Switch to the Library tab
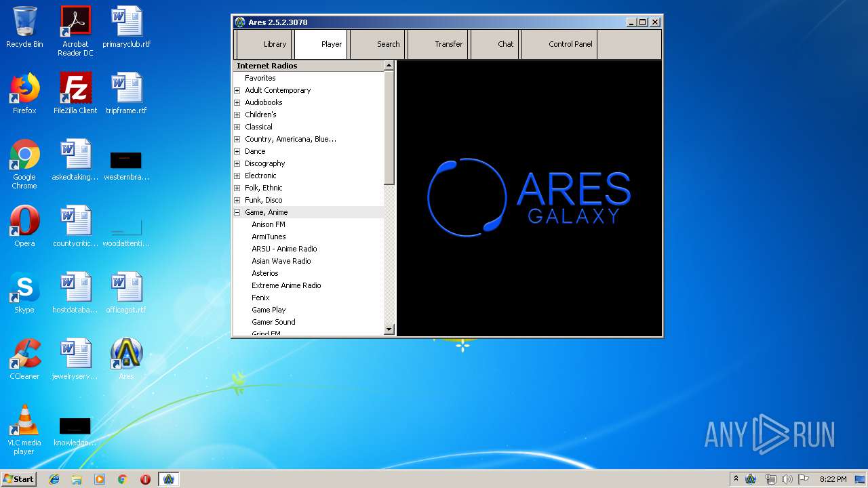 [264, 44]
